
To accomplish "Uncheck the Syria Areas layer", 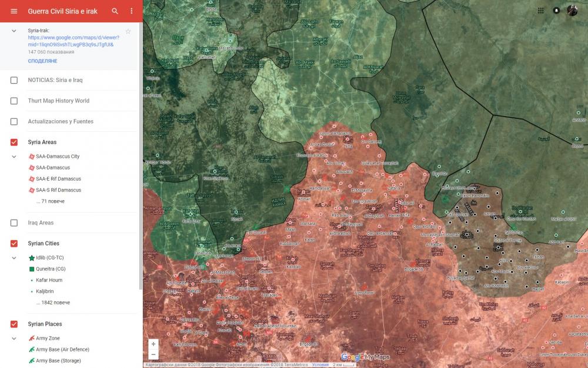I will (x=14, y=142).
